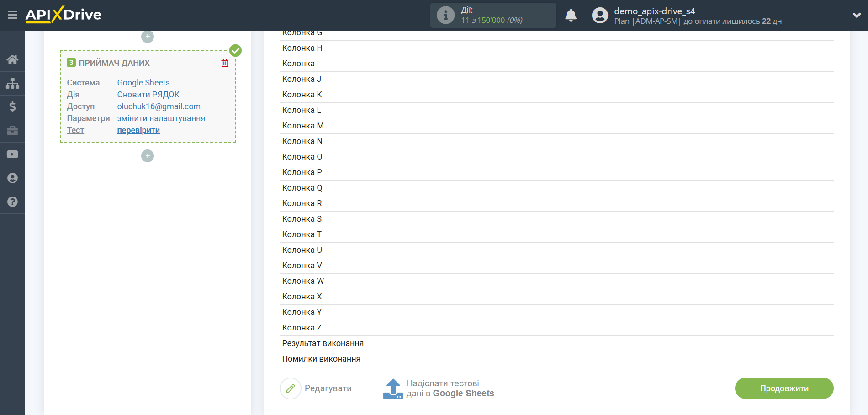Click the home icon in the sidebar
This screenshot has width=868, height=415.
click(x=12, y=59)
